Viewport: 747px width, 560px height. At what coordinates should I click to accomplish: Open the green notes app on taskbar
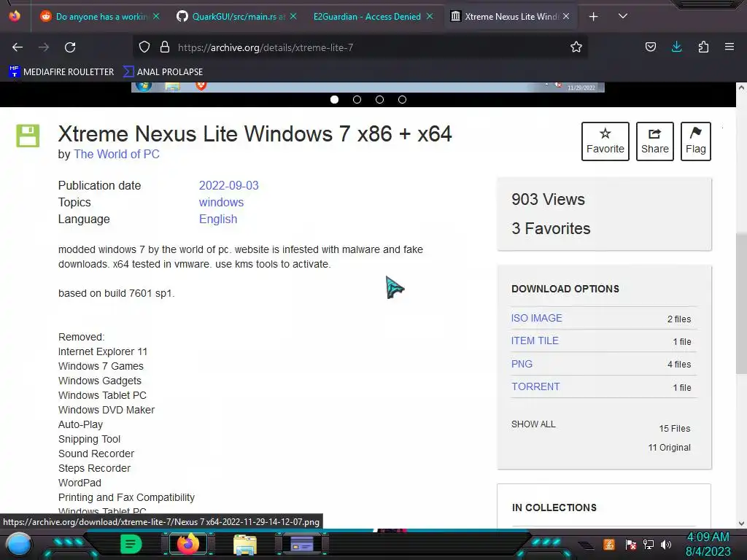[x=131, y=544]
